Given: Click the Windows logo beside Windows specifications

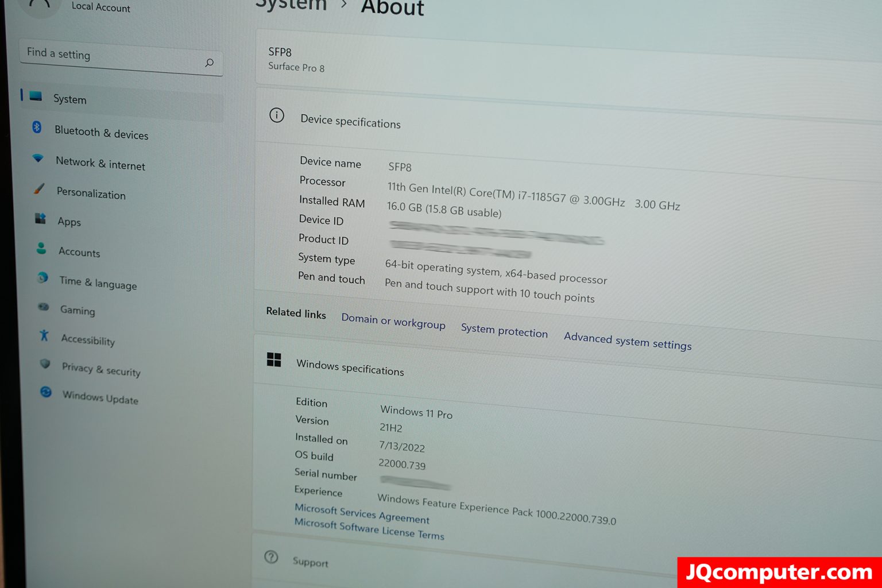Looking at the screenshot, I should coord(274,360).
